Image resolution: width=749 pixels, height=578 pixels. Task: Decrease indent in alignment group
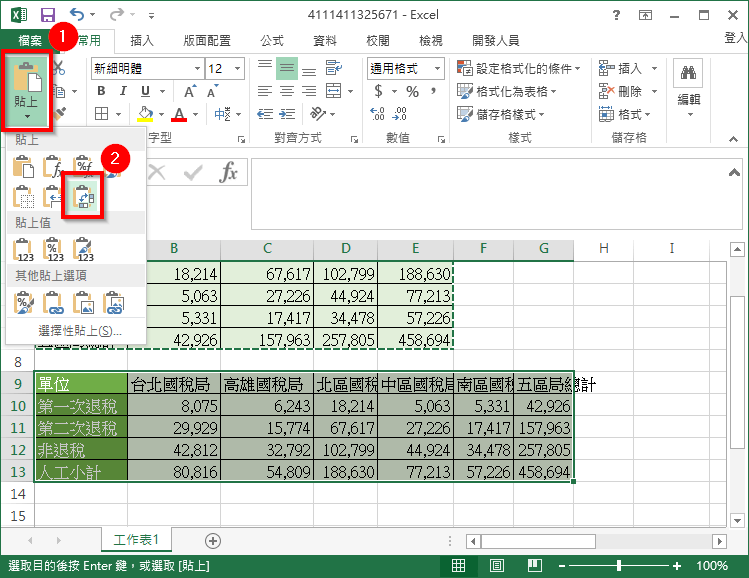pos(265,114)
